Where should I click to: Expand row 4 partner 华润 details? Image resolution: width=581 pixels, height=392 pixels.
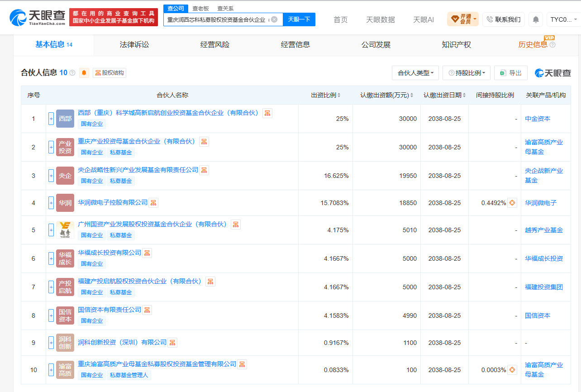point(51,203)
